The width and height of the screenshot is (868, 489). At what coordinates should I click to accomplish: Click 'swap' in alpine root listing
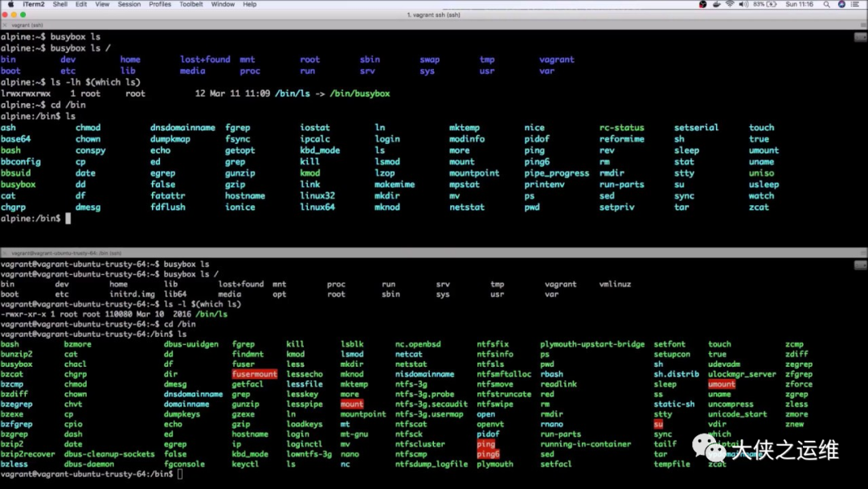[x=429, y=60]
